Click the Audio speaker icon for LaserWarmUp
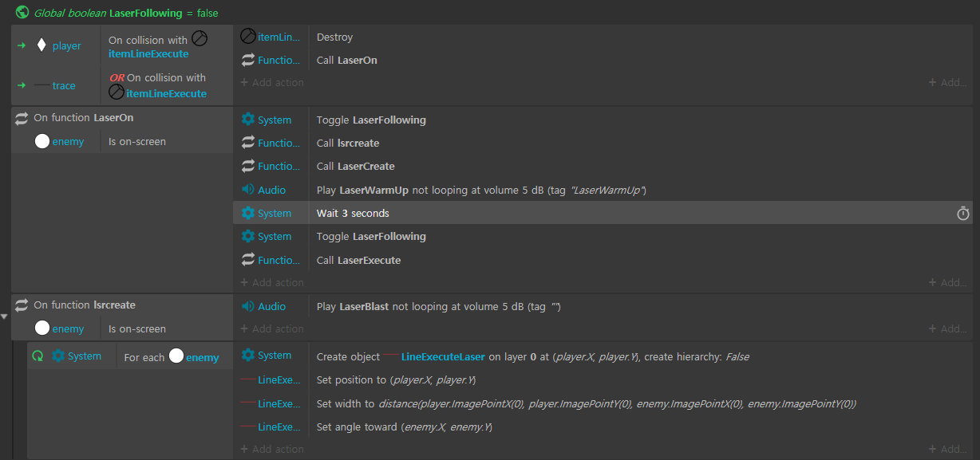The width and height of the screenshot is (980, 460). point(248,190)
